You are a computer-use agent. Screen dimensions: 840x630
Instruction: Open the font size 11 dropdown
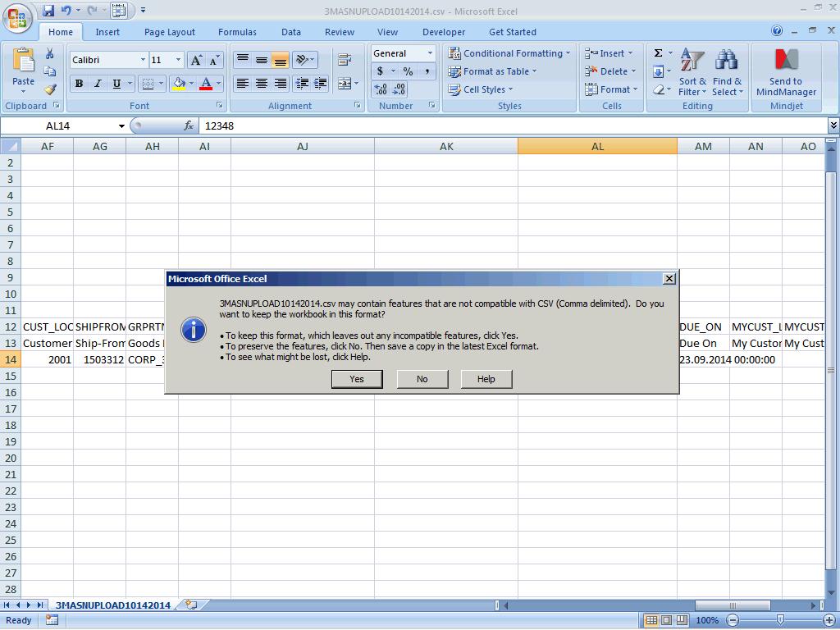pyautogui.click(x=178, y=60)
